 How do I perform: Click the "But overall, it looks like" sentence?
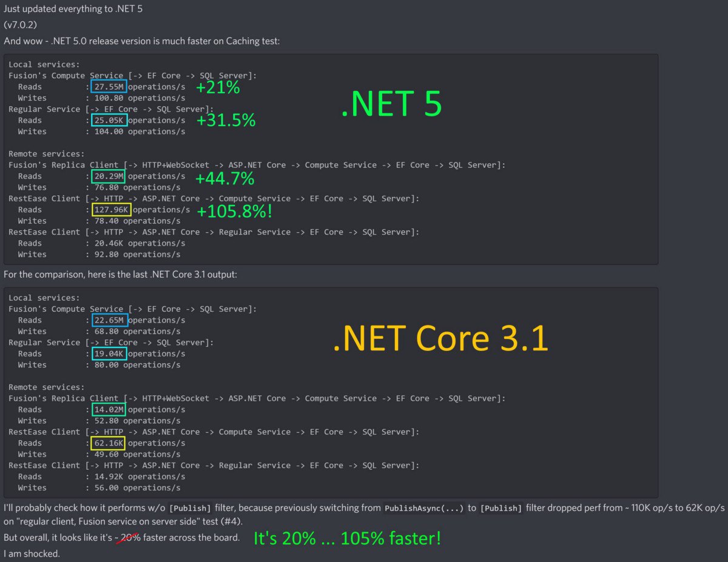coord(121,537)
